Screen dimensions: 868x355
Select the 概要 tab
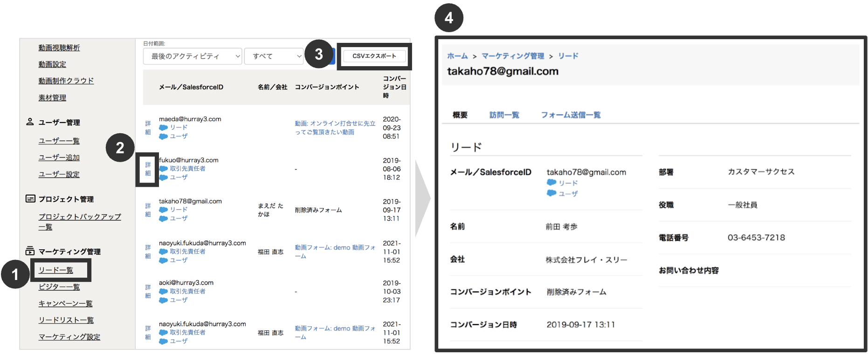tap(460, 115)
